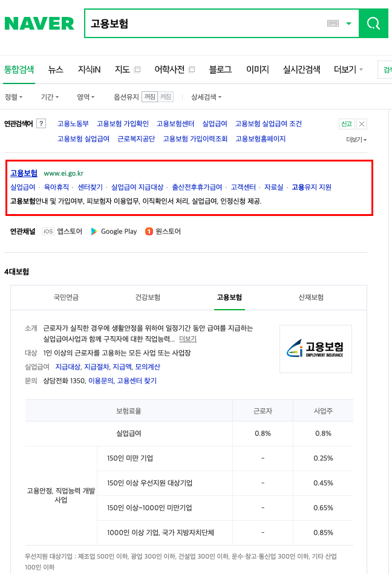Click related search 실업급여
392x574 pixels.
[215, 124]
